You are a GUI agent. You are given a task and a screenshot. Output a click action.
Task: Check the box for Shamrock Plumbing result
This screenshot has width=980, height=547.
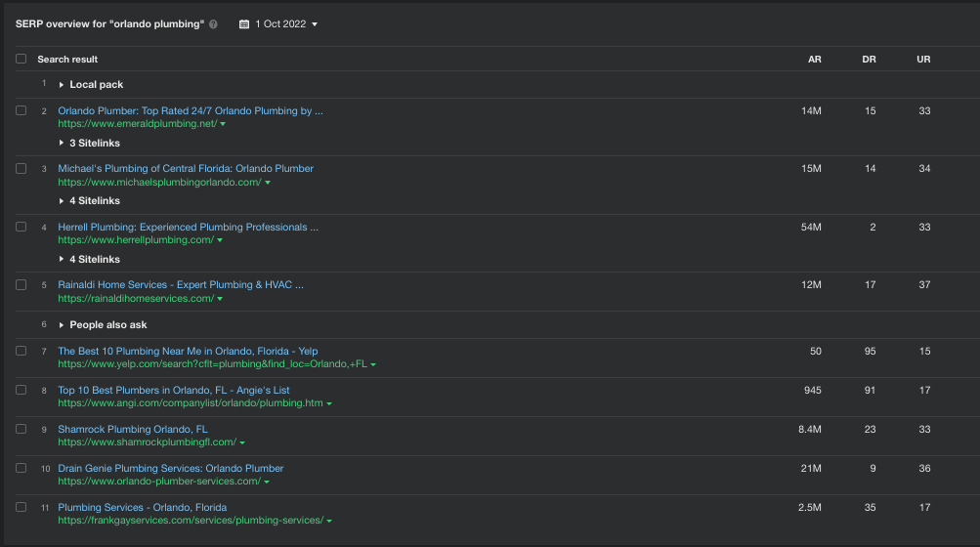coord(21,430)
